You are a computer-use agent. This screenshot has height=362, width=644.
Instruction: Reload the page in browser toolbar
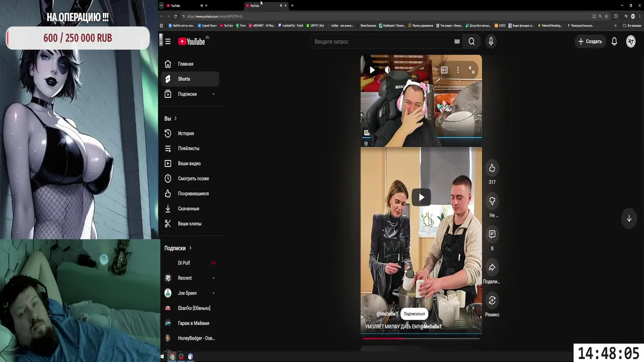(x=175, y=16)
